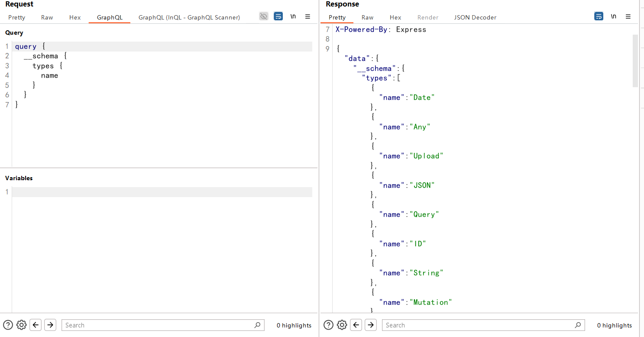
Task: Open help icon in Request panel footer
Action: coord(8,325)
